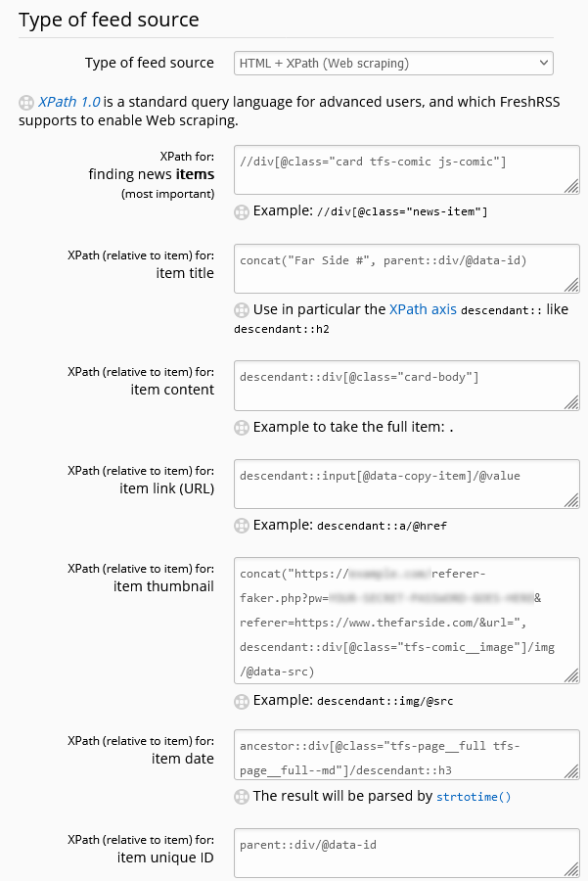This screenshot has width=588, height=881.
Task: Click the resize grip on the item title textarea
Action: [571, 287]
